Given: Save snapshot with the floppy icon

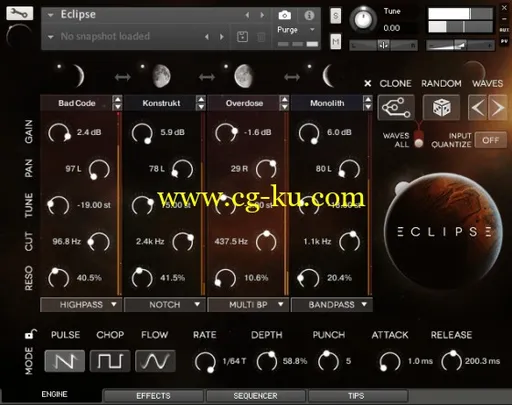Looking at the screenshot, I should point(242,36).
